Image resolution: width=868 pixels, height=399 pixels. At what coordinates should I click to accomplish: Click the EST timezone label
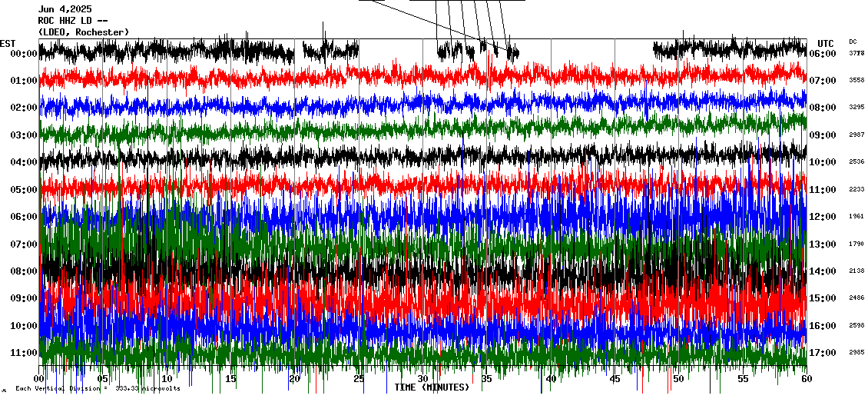(8, 43)
